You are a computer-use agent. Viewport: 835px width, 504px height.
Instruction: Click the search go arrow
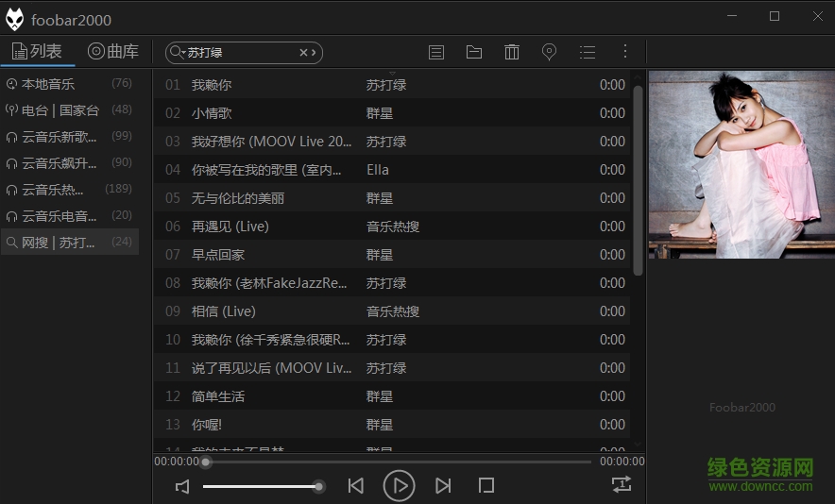314,52
